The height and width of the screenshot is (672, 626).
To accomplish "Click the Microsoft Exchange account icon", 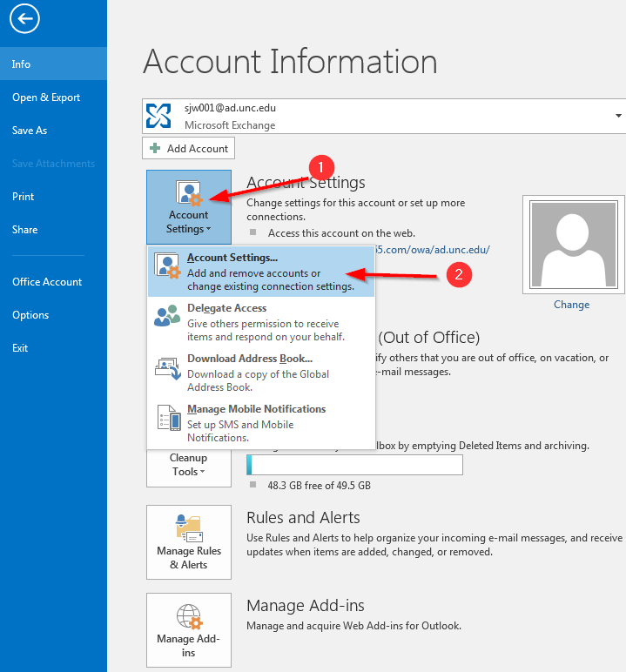I will 159,116.
